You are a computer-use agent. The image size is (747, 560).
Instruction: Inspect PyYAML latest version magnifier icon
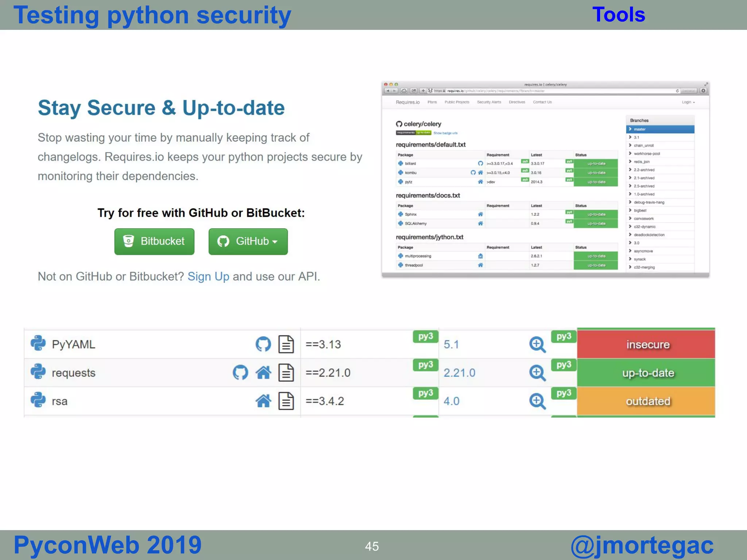point(537,345)
